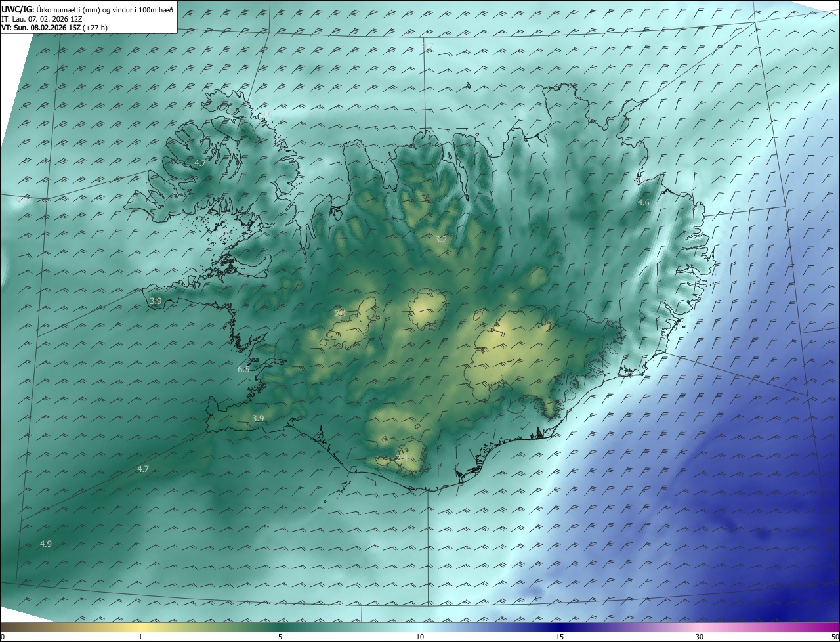
Task: Click the "4.6" value label on the map
Action: (644, 203)
